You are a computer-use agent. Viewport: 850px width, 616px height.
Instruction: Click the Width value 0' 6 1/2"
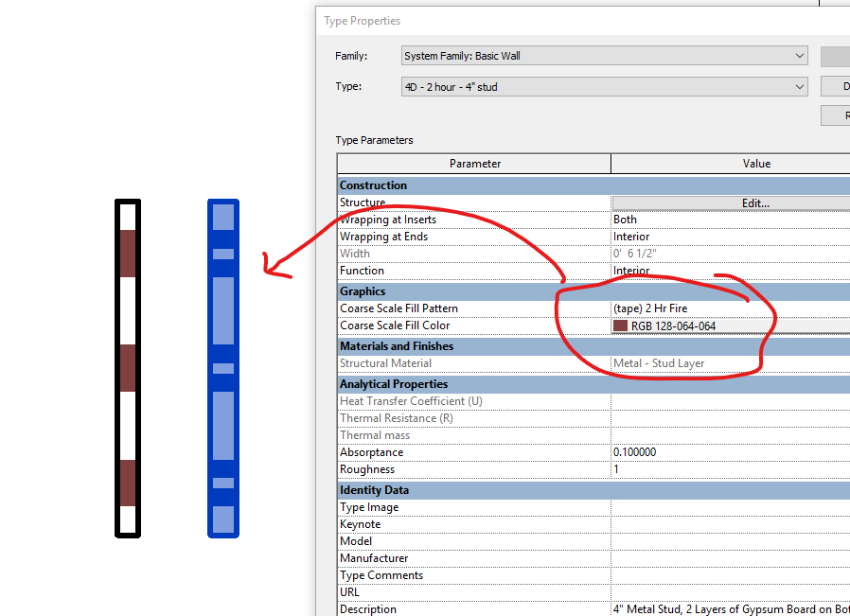(635, 254)
